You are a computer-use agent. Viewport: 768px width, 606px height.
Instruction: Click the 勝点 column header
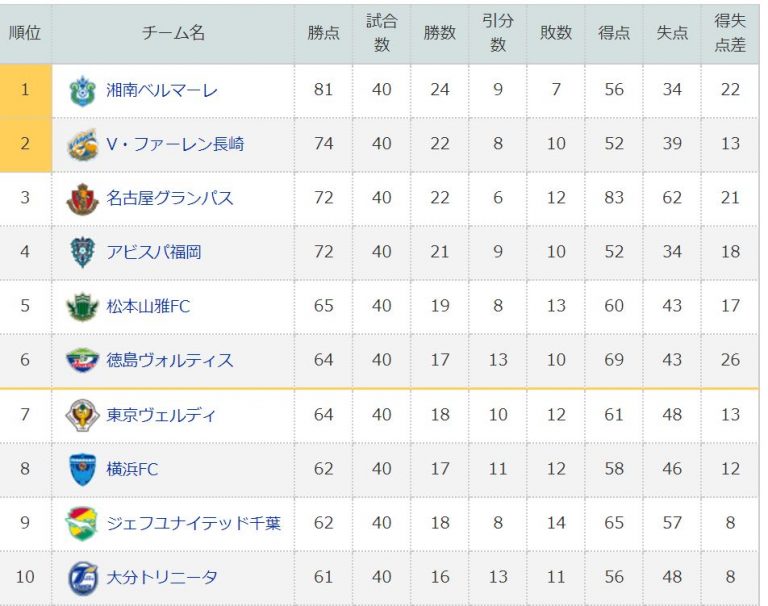(x=323, y=33)
